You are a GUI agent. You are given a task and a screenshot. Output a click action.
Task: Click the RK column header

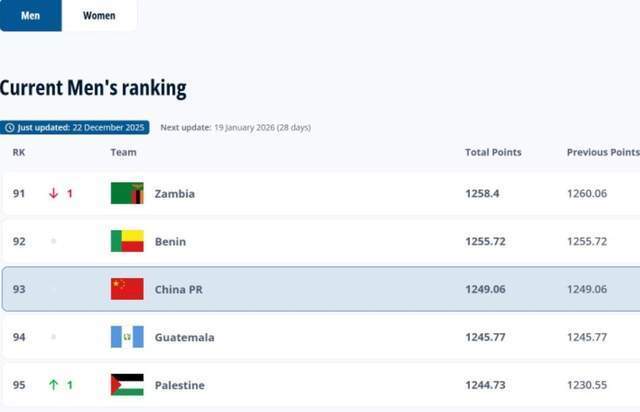19,152
